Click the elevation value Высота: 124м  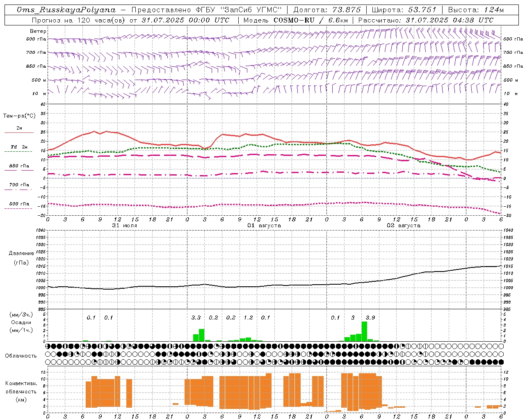click(476, 10)
